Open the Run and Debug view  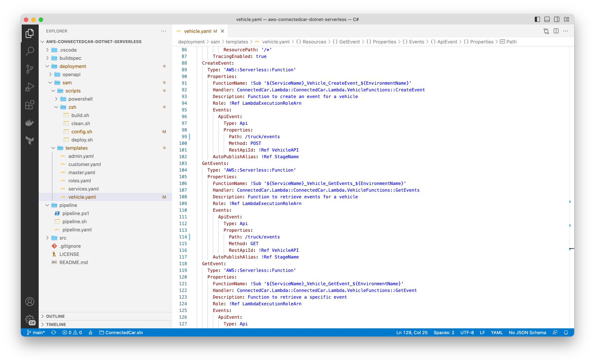(x=30, y=87)
